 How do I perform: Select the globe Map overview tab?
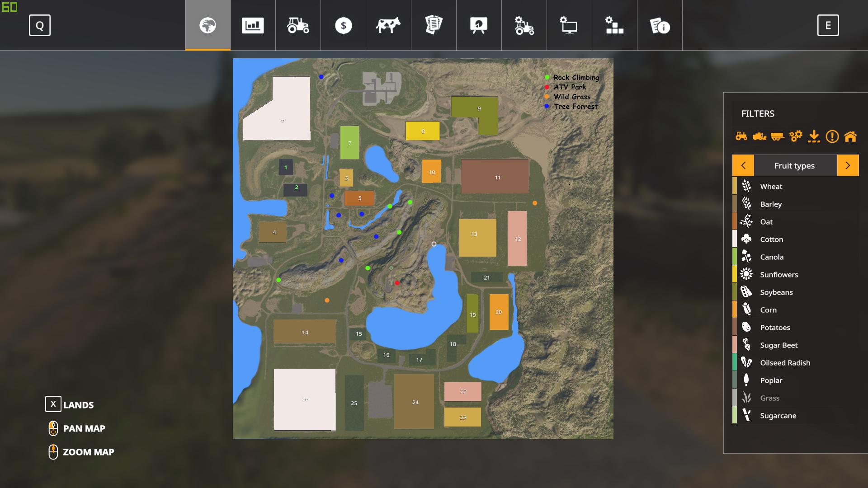208,25
